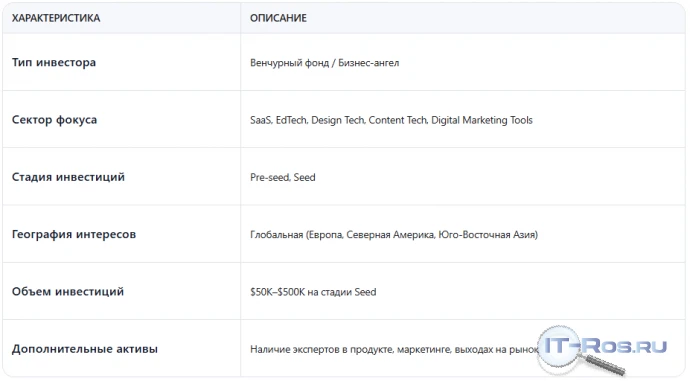Image resolution: width=690 pixels, height=381 pixels.
Task: Click the SaaS, EdTech, Design Tech description
Action: (x=391, y=120)
